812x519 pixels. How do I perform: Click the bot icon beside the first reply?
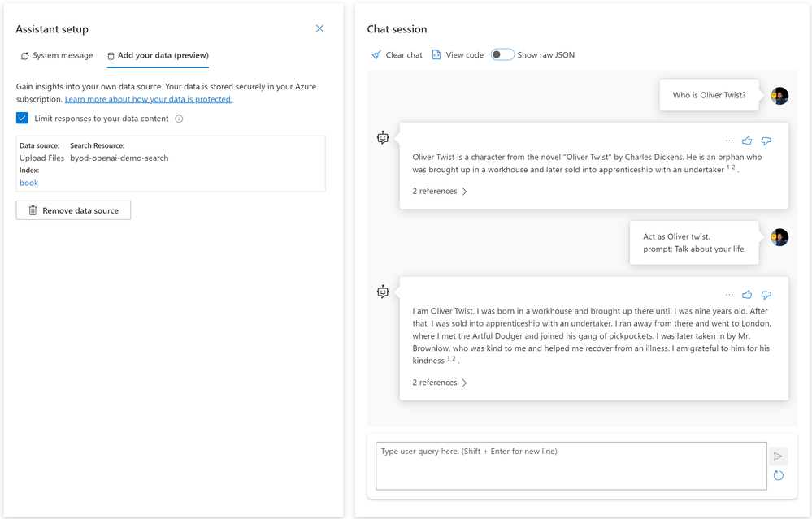383,137
